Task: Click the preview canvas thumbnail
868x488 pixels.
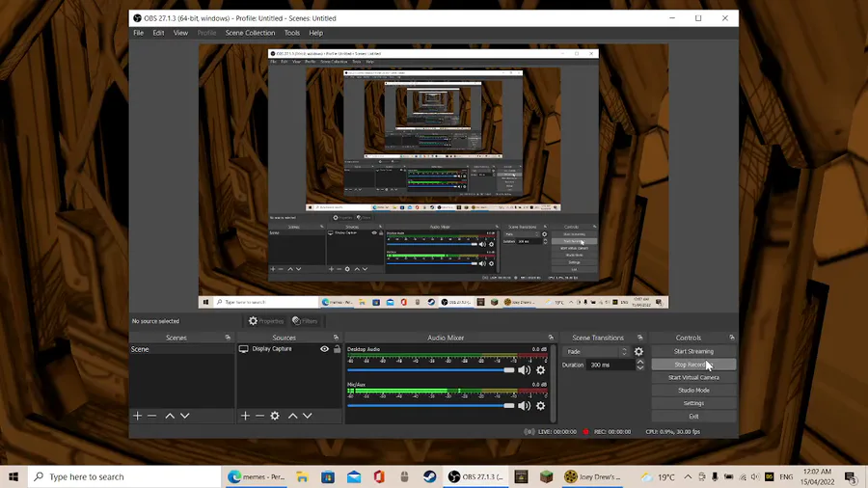Action: tap(433, 176)
